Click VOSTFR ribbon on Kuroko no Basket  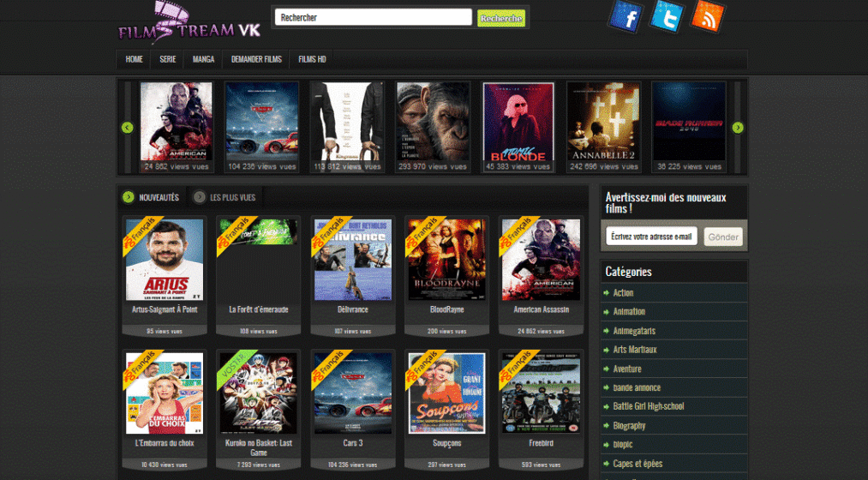click(x=236, y=368)
